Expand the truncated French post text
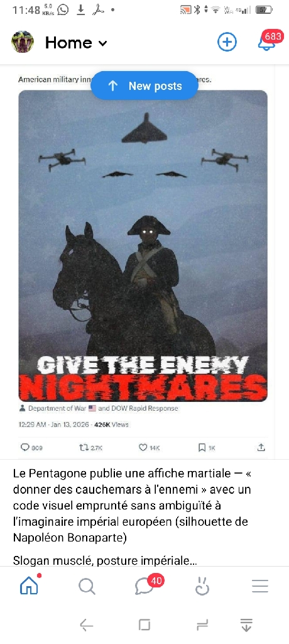 pyautogui.click(x=105, y=560)
